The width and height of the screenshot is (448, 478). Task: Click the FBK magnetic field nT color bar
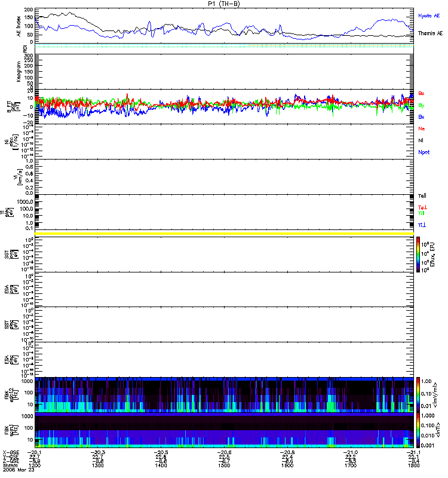[419, 430]
